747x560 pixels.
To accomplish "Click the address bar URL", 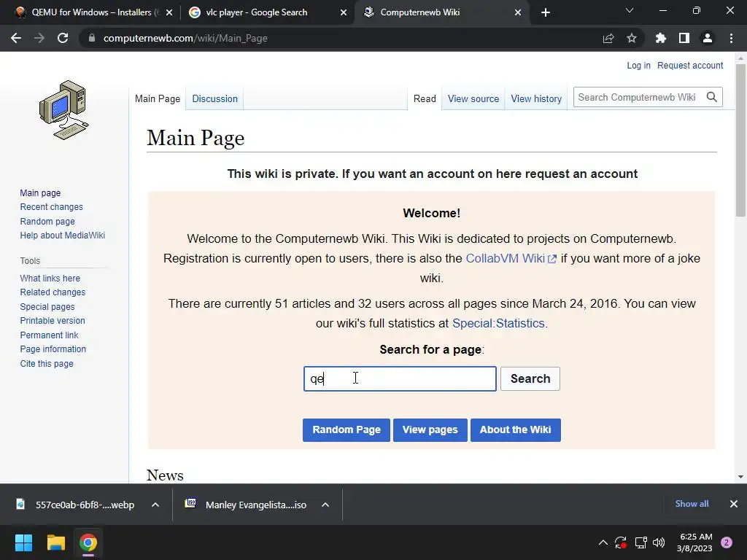I will coord(185,38).
